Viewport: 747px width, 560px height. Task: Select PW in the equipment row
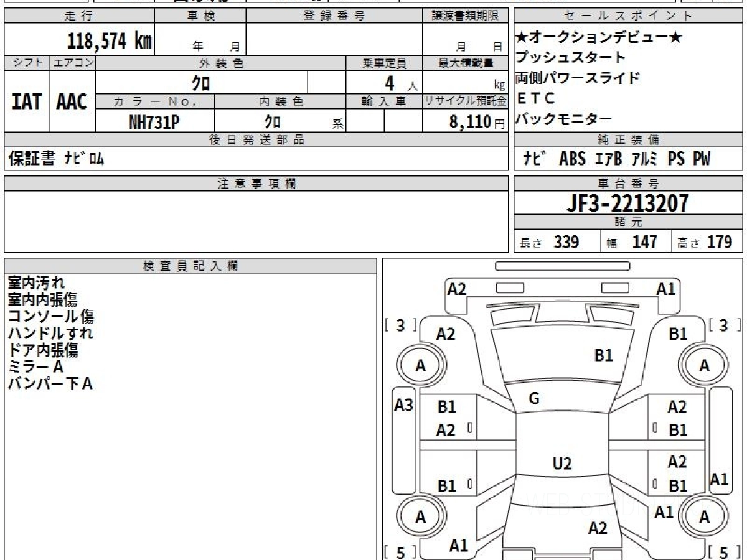pyautogui.click(x=701, y=159)
